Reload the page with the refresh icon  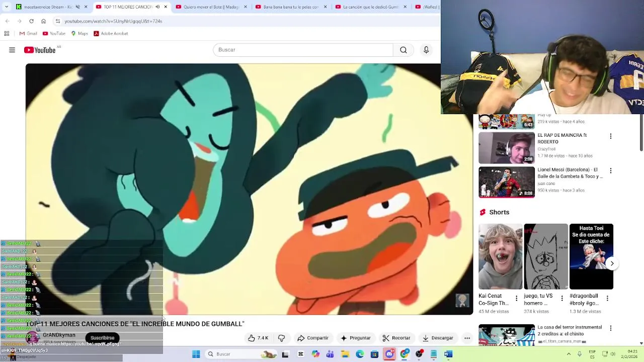pos(31,21)
